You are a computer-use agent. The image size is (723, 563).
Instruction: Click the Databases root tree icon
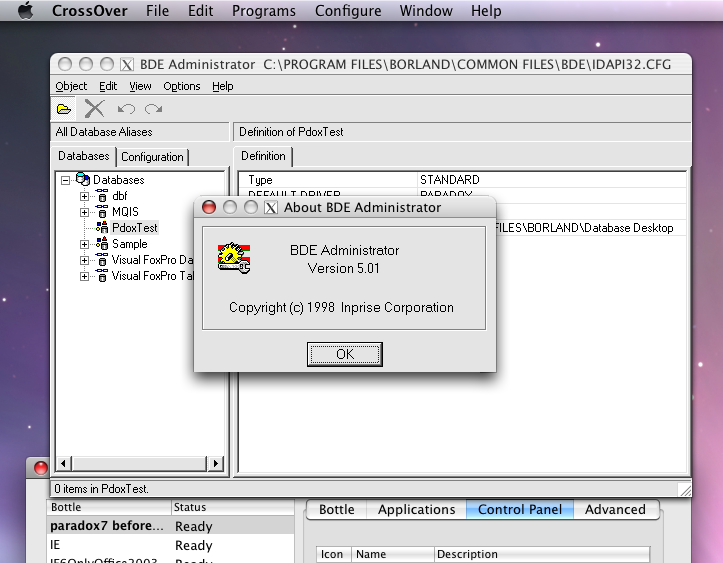tap(83, 179)
